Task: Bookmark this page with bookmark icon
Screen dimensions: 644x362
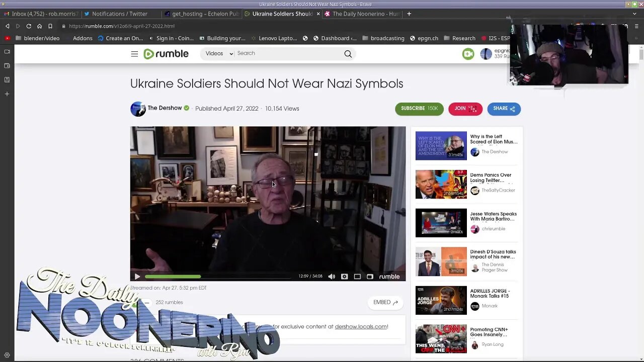Action: [x=50, y=26]
